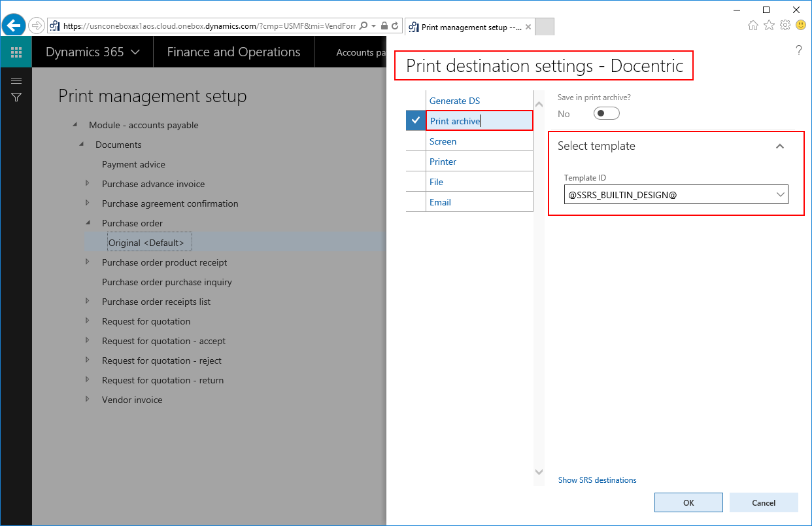Open the Template ID dropdown

pyautogui.click(x=780, y=194)
